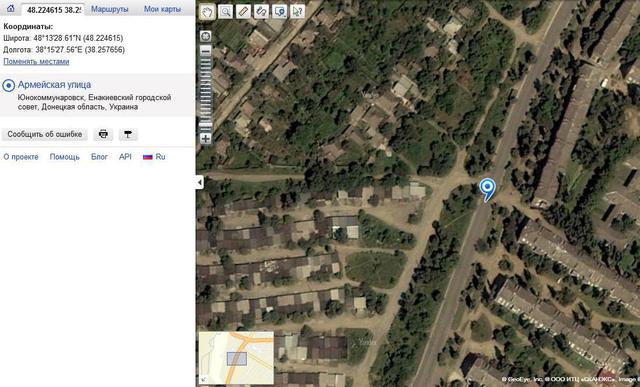Open the Мои карты tab
The height and width of the screenshot is (387, 640).
(x=162, y=9)
